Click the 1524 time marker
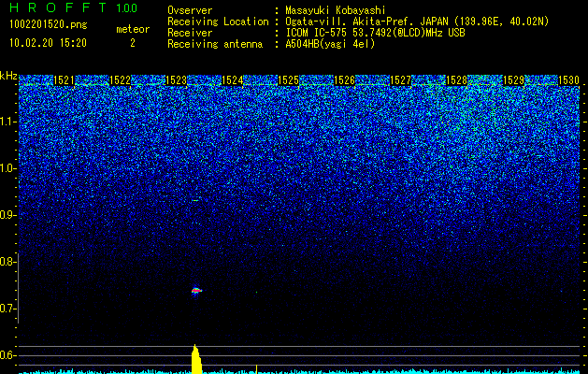588x374 pixels. (233, 79)
